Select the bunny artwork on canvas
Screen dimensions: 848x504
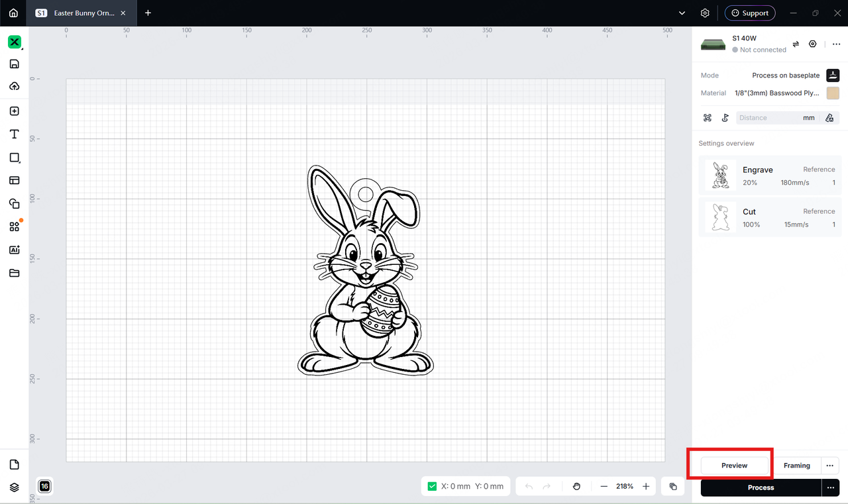pyautogui.click(x=365, y=272)
